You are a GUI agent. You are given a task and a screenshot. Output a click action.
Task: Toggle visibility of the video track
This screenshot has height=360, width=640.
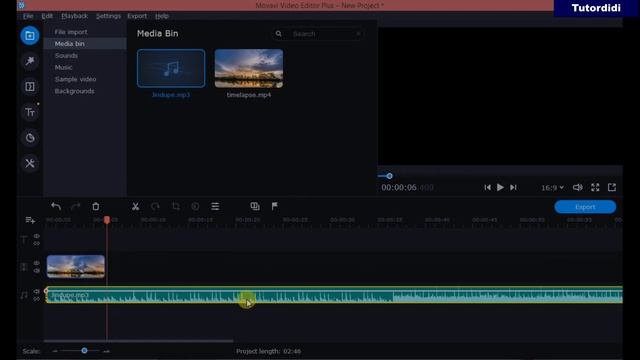coord(37,263)
